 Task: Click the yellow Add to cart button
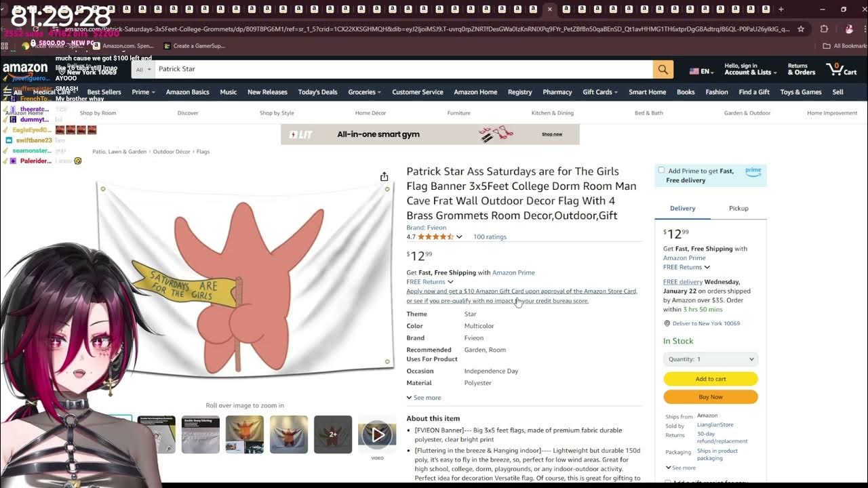click(x=711, y=379)
